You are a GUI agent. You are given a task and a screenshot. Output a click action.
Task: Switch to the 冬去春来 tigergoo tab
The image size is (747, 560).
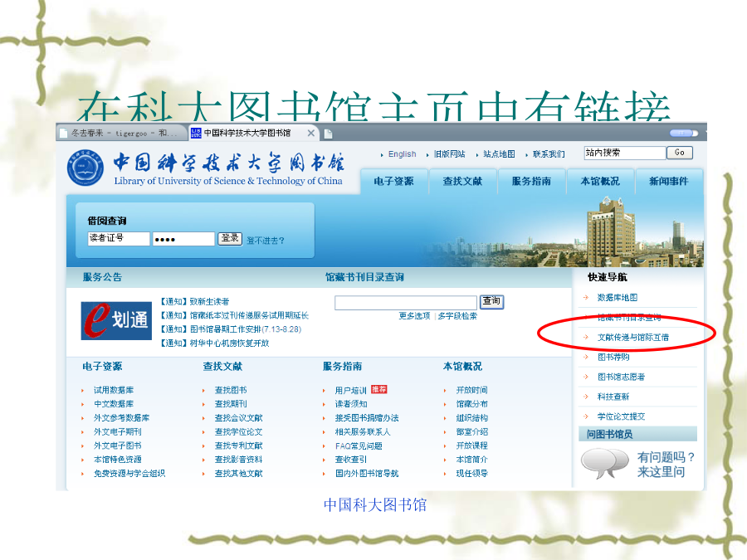(x=123, y=134)
